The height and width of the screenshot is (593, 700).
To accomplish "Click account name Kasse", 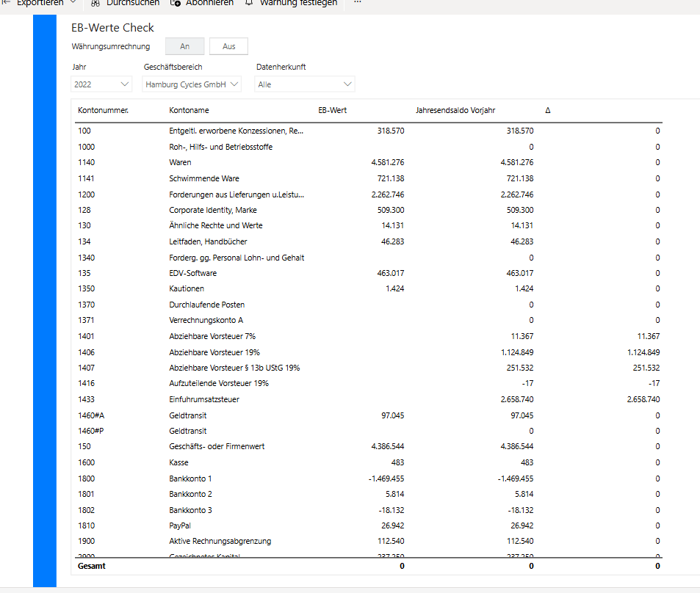I will coord(178,462).
